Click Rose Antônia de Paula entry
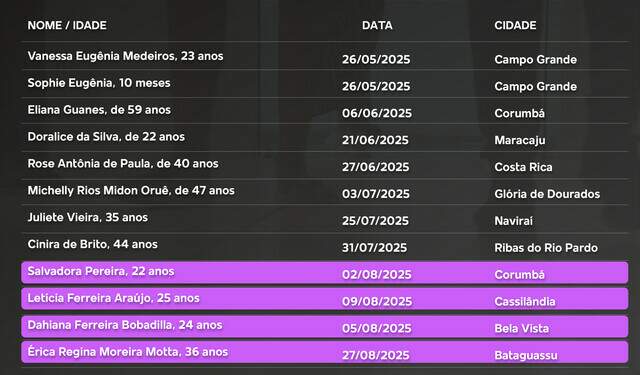 coord(123,164)
